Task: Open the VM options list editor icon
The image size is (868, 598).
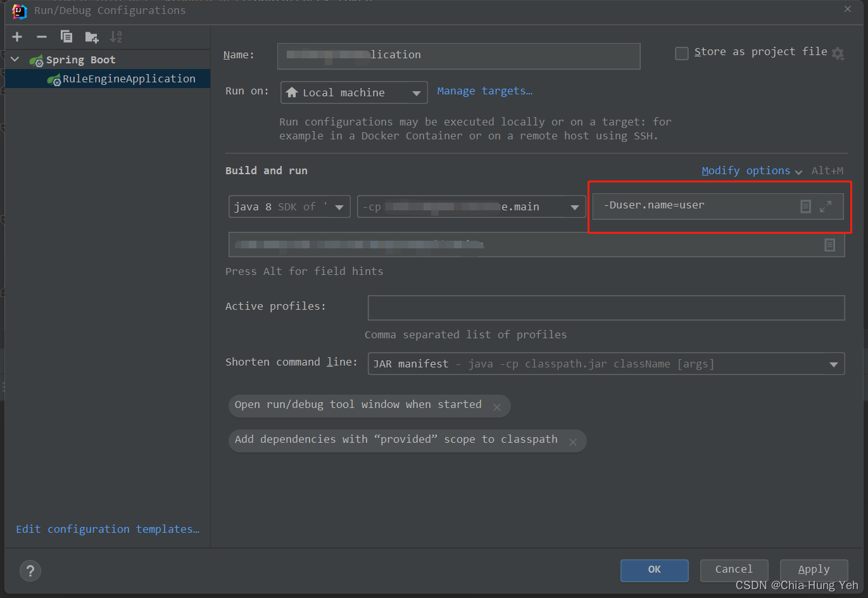Action: coord(805,206)
